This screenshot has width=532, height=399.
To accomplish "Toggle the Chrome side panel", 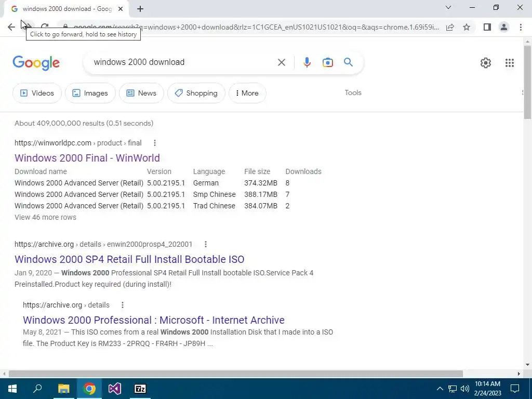I will [487, 27].
